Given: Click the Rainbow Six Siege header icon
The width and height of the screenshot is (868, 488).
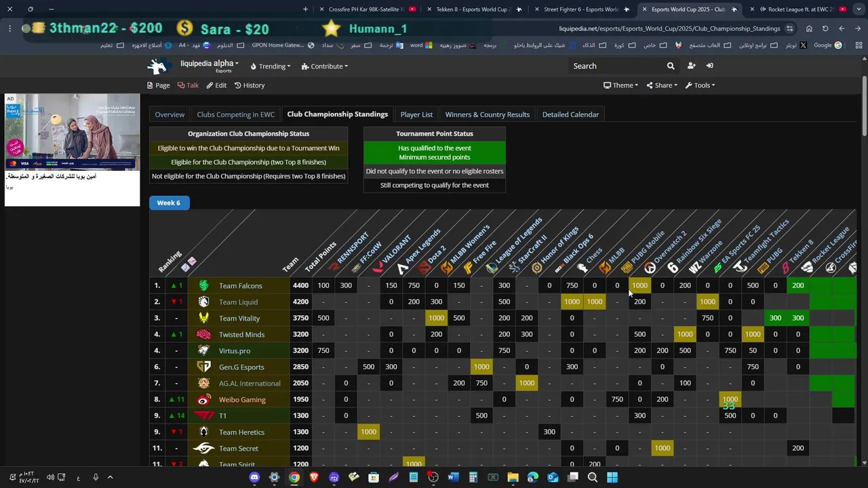Looking at the screenshot, I should [673, 268].
